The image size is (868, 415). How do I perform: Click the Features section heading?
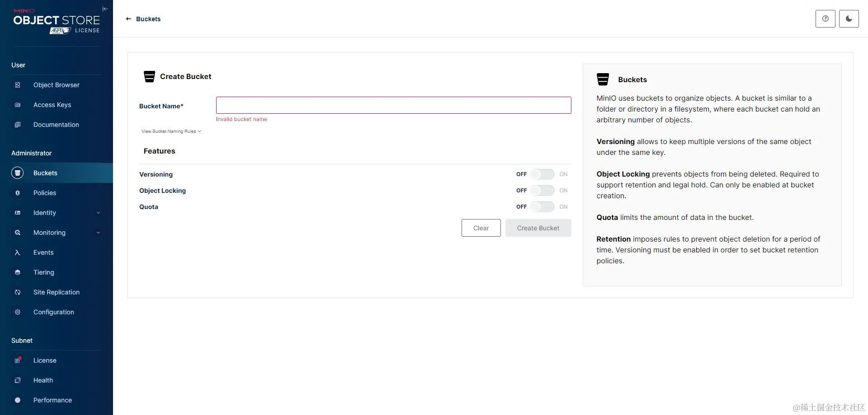(x=159, y=151)
